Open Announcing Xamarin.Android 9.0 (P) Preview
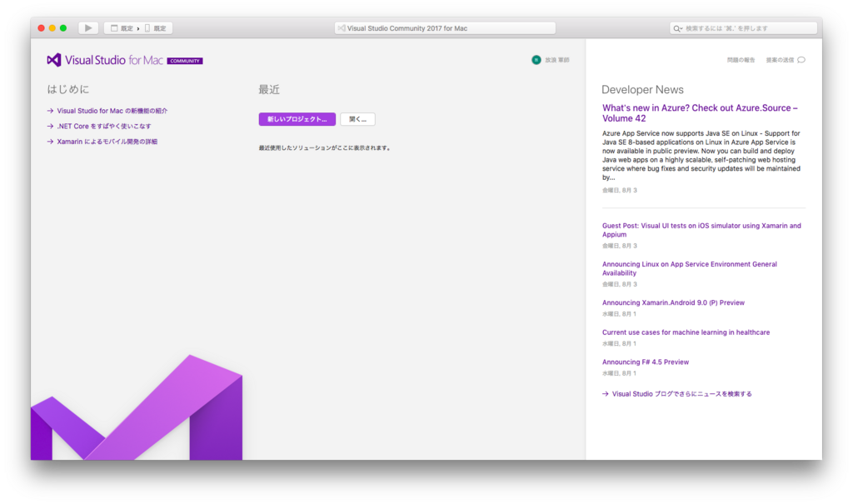Screen dimensions: 853x504 click(673, 302)
